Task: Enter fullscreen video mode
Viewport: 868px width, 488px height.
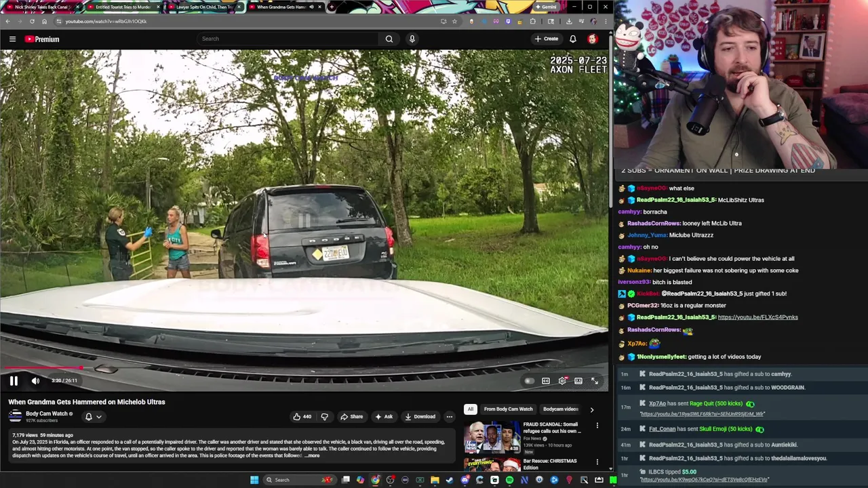Action: click(x=595, y=381)
